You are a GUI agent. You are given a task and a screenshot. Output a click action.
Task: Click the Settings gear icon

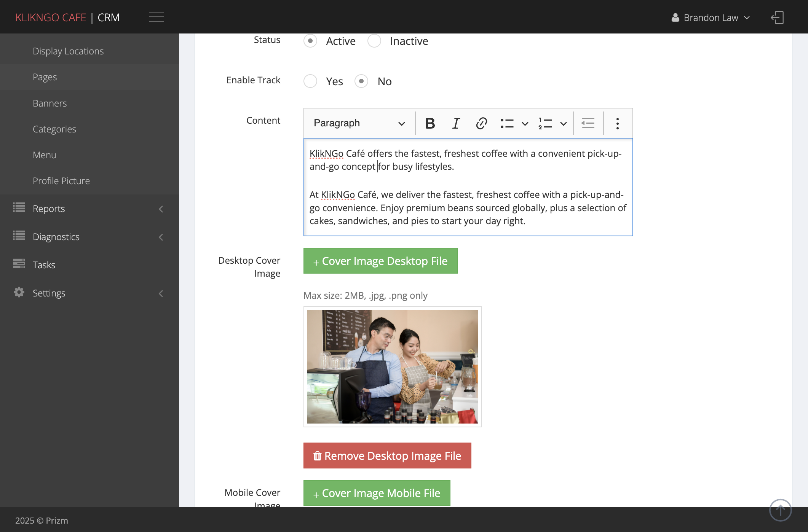click(19, 292)
